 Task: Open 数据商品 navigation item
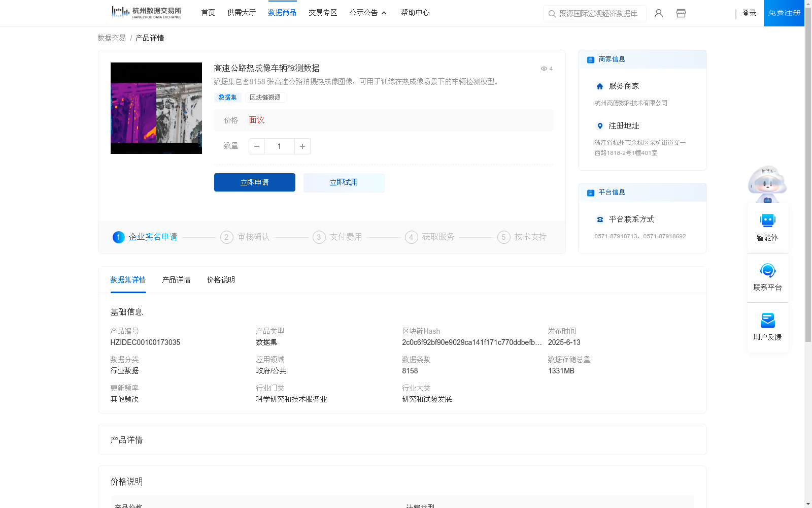pos(282,13)
